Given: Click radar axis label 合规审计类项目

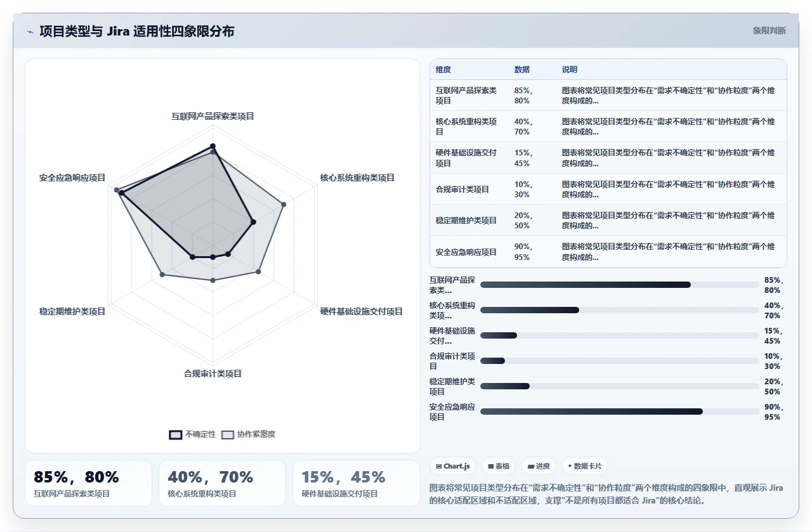Looking at the screenshot, I should click(x=213, y=373).
